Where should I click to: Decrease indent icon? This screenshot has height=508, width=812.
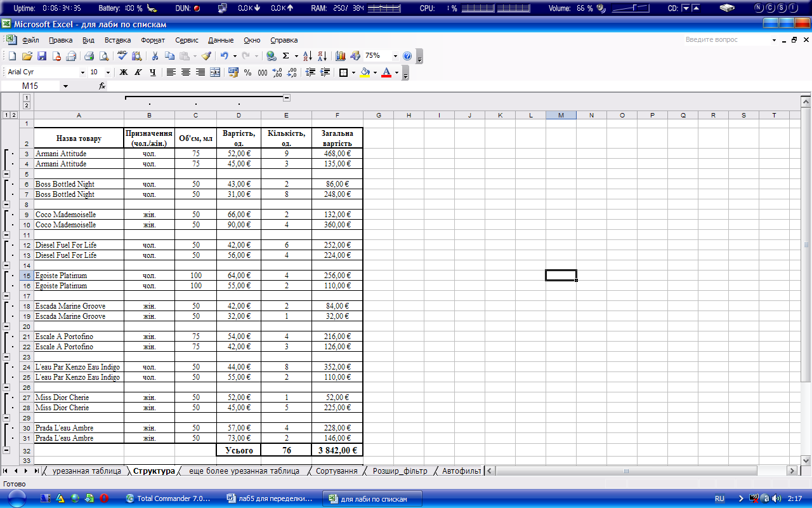(x=310, y=72)
